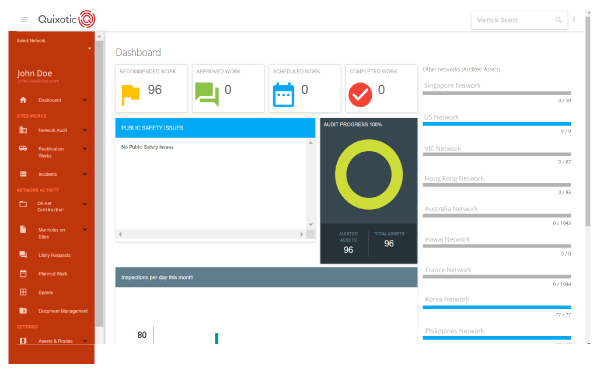Click the down arrow in the Public Safety Issues scrollbar
Screen dimensions: 600x374
[x=311, y=224]
